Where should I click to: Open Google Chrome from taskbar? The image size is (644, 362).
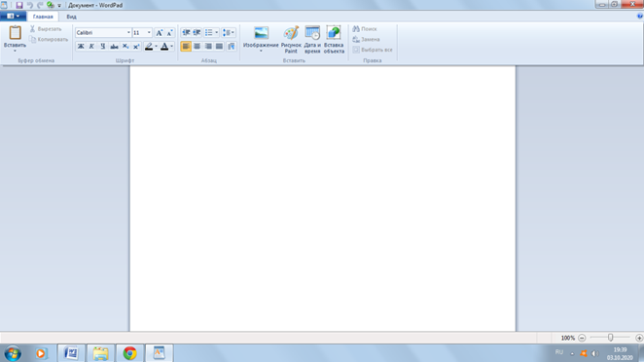tap(129, 353)
